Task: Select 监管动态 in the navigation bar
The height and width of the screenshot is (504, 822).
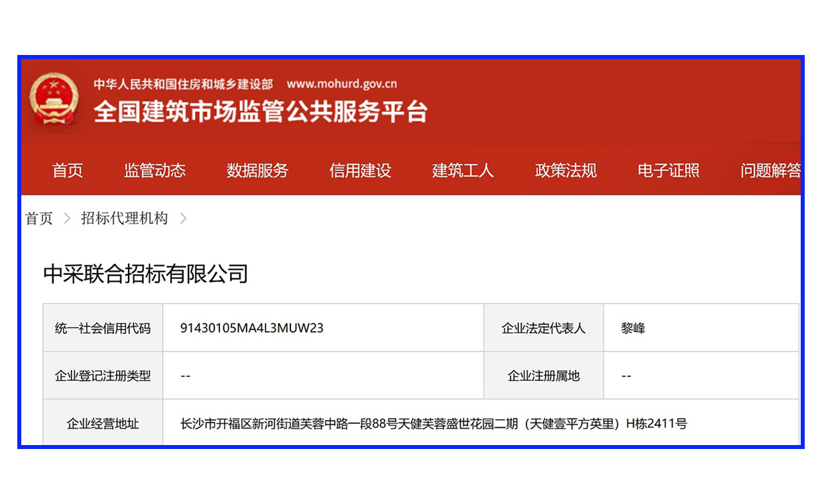Action: [154, 171]
